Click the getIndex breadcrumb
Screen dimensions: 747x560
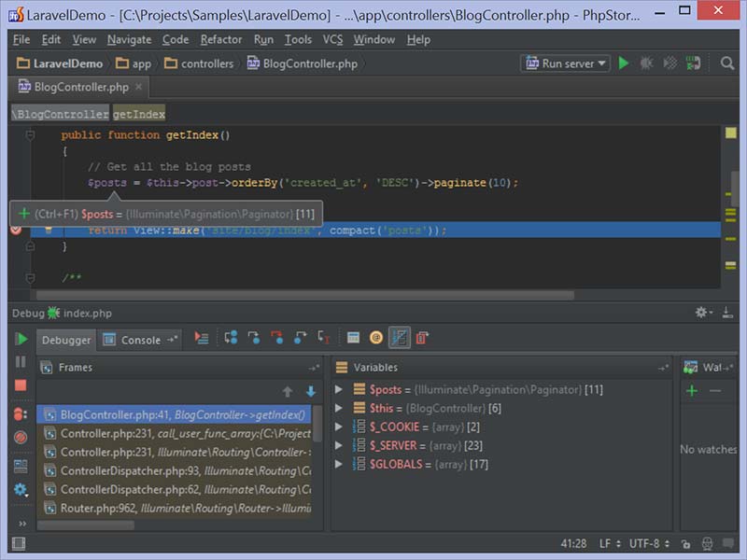click(139, 114)
